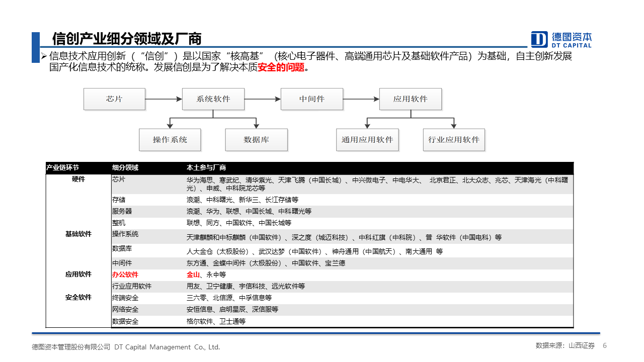This screenshot has width=644, height=362.
Task: Click the vendors row starting 东方通
Action: coord(266,263)
